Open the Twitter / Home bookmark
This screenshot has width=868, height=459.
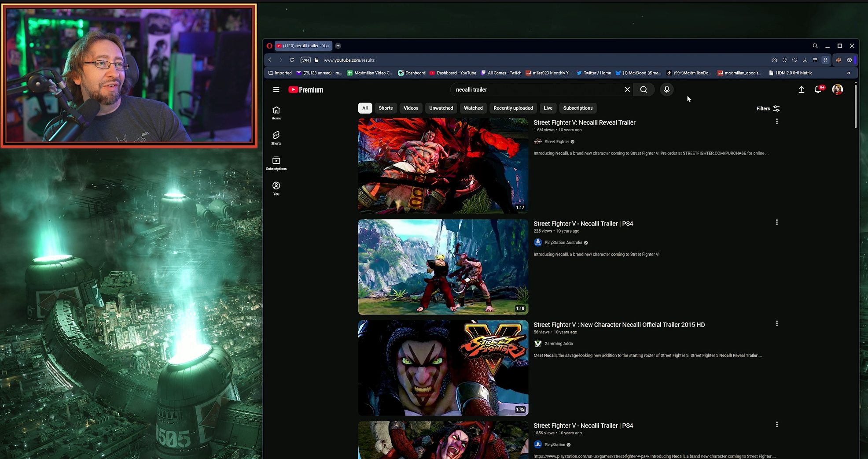(x=594, y=73)
